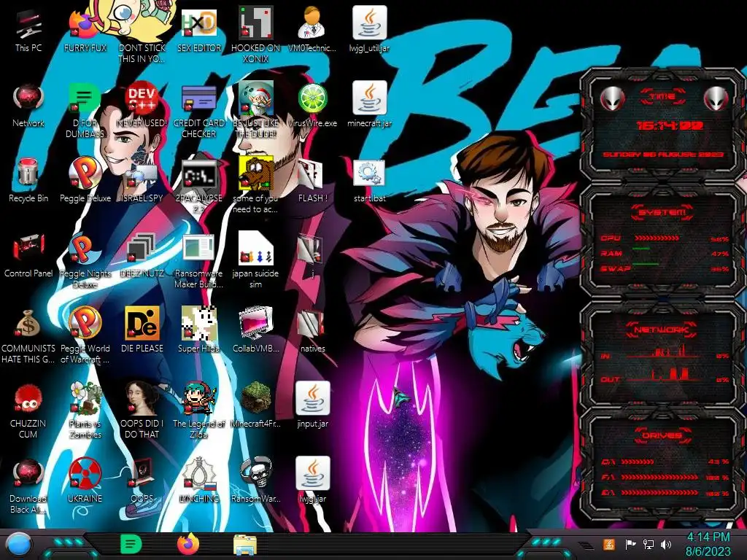This screenshot has width=747, height=560.
Task: Open the taskbar clock showing 4:14 PM
Action: (708, 544)
